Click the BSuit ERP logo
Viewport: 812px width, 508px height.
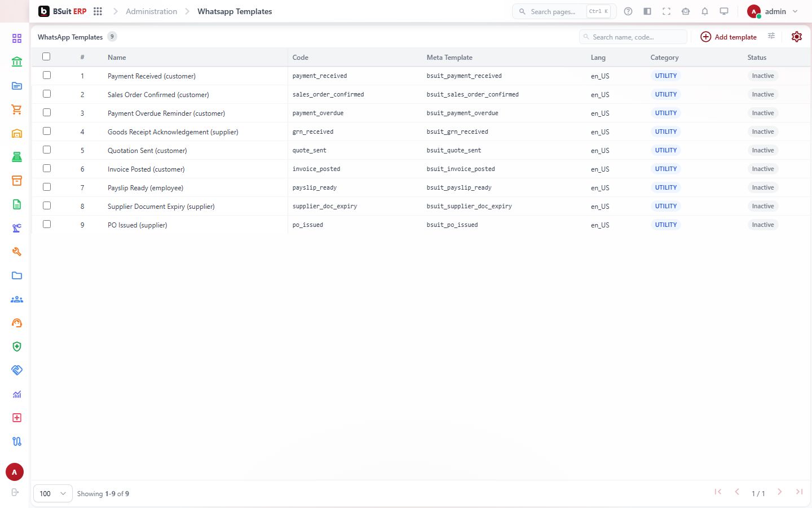pos(63,11)
